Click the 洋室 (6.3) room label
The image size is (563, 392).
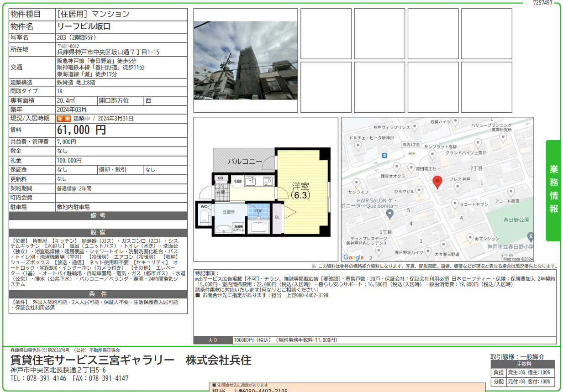[300, 190]
